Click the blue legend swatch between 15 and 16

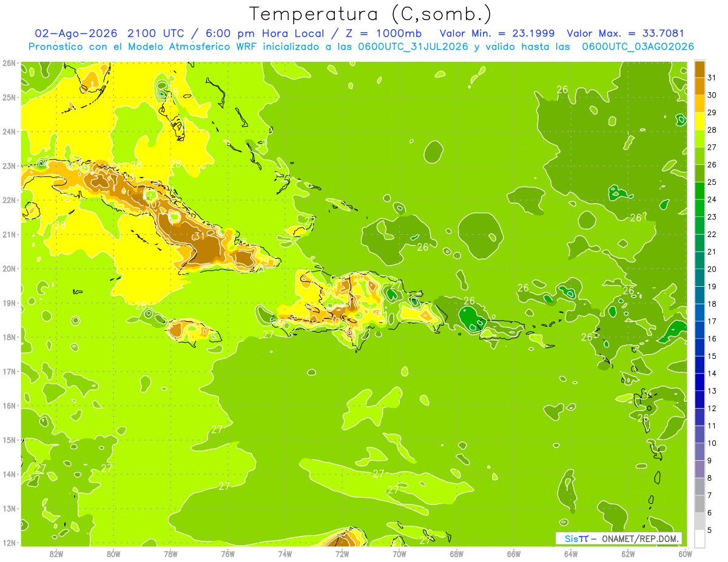699,347
